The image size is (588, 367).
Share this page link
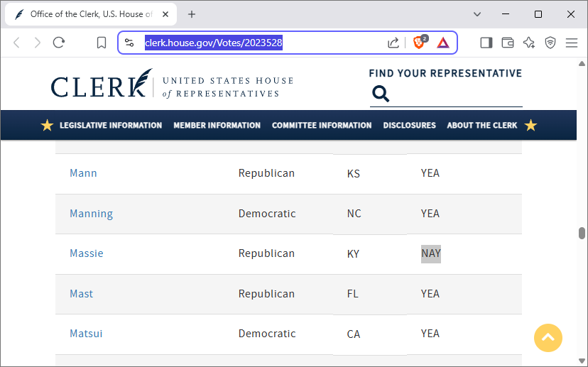coord(393,43)
